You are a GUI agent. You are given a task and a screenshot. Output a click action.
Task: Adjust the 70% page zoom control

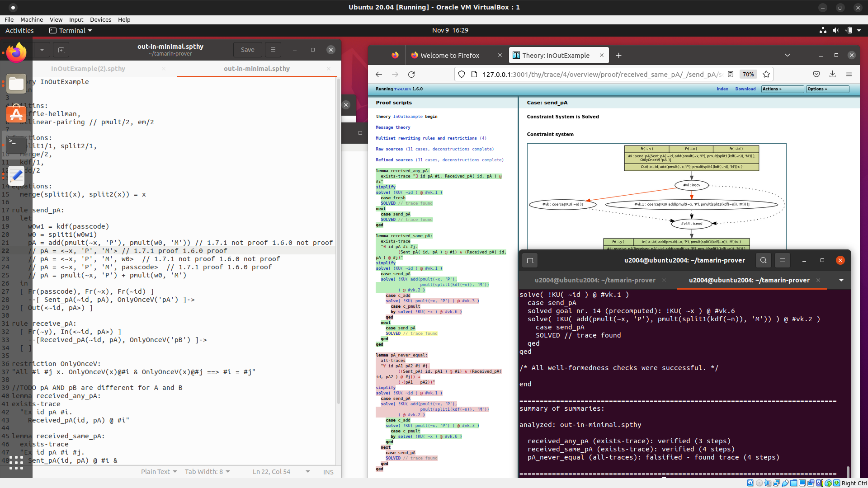click(748, 74)
